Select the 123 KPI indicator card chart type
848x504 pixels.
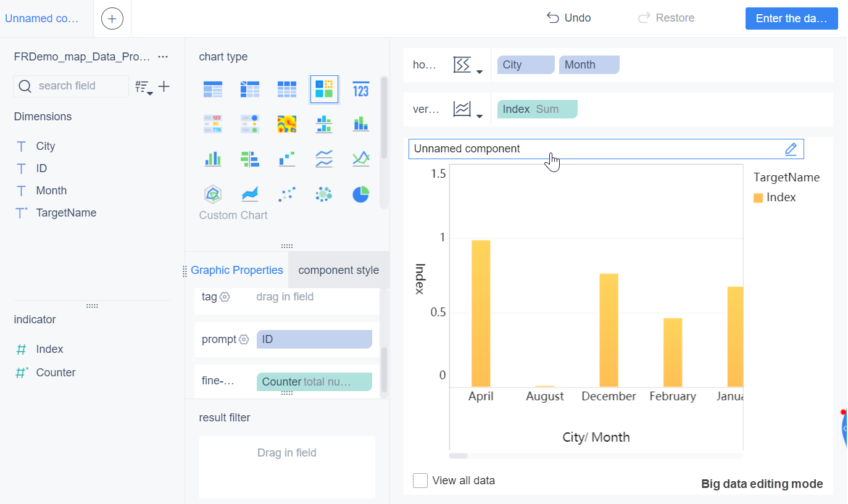pyautogui.click(x=361, y=90)
